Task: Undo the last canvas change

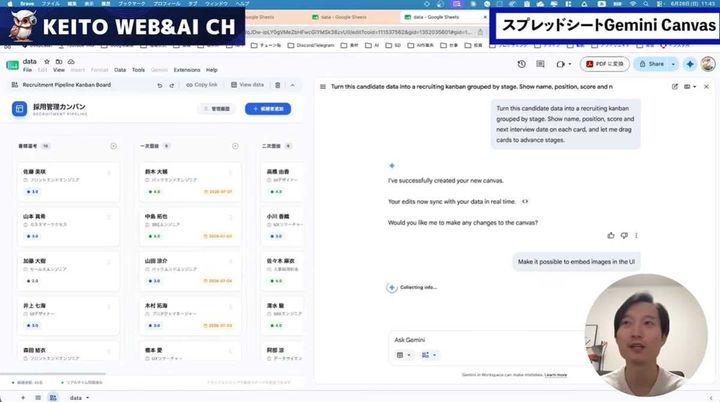Action: (x=159, y=85)
